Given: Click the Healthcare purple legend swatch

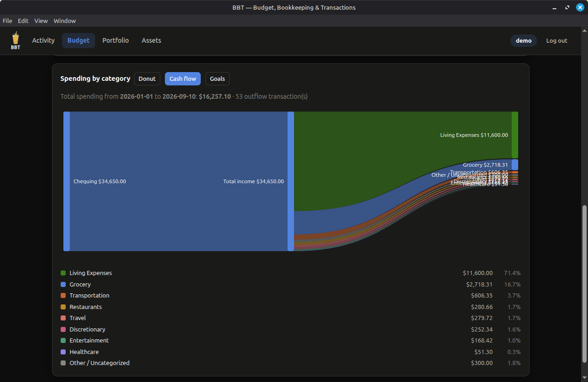Looking at the screenshot, I should pyautogui.click(x=63, y=352).
